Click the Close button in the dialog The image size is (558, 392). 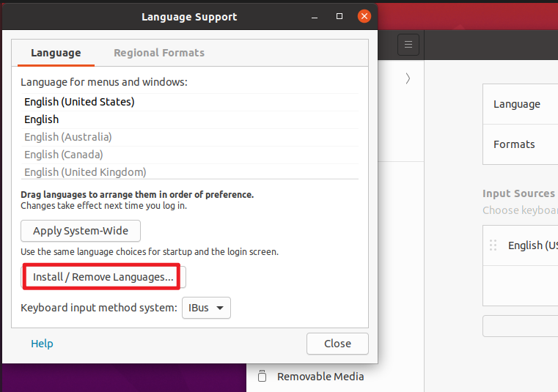click(337, 344)
